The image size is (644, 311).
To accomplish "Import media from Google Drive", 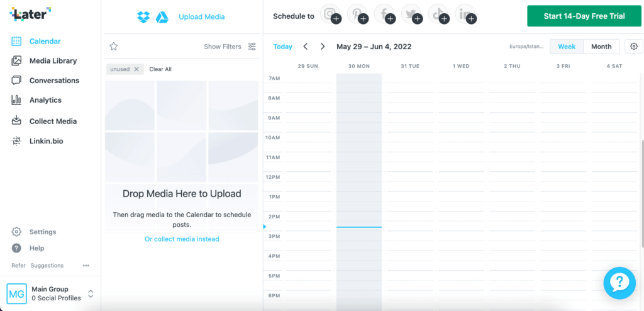I will pos(162,17).
